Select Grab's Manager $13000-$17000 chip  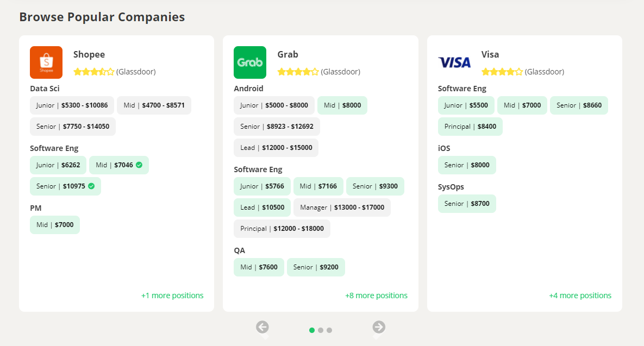pyautogui.click(x=342, y=207)
